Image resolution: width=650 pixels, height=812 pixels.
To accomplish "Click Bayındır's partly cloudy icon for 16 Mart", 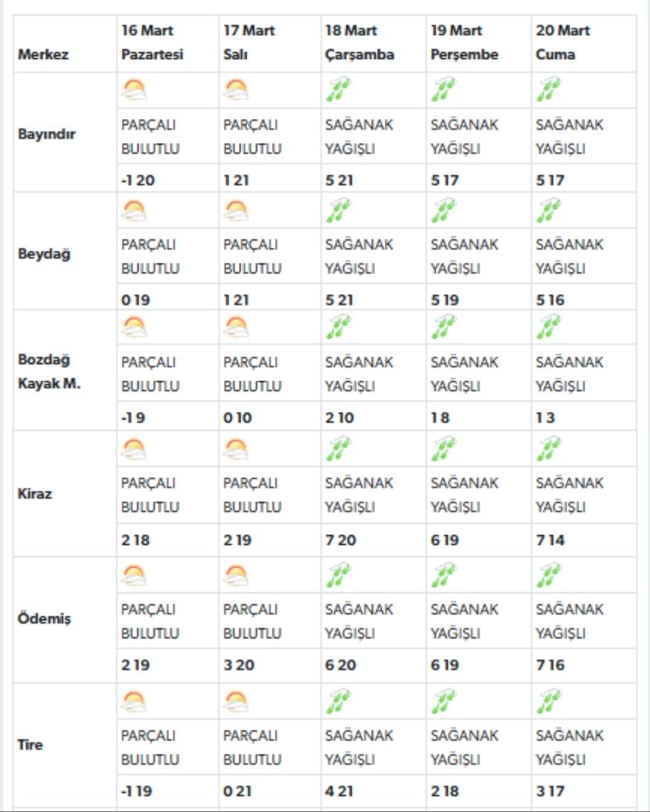I will click(x=134, y=90).
